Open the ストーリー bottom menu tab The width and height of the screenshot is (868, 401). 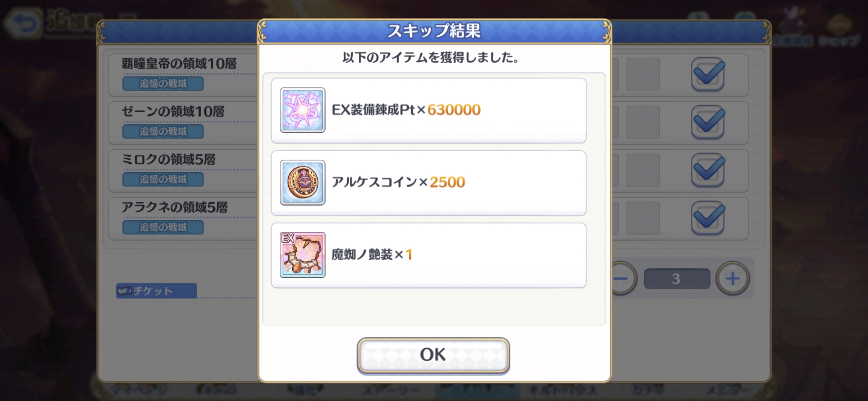pyautogui.click(x=391, y=390)
